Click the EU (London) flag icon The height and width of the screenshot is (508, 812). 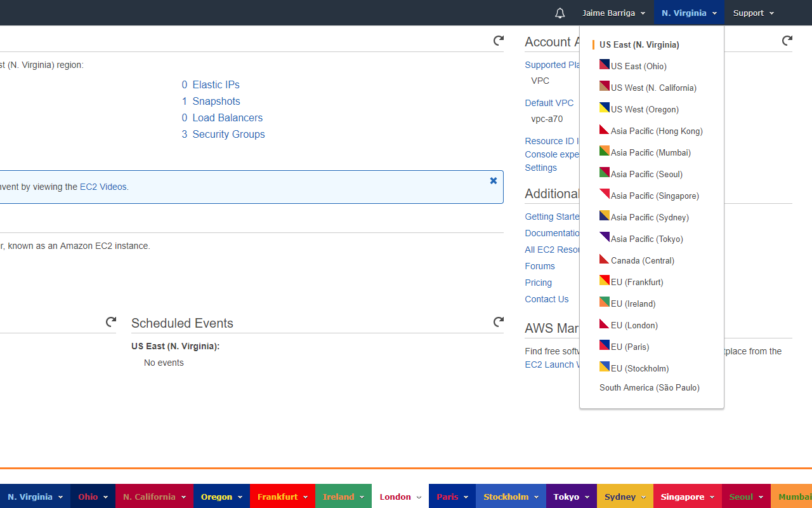tap(605, 324)
